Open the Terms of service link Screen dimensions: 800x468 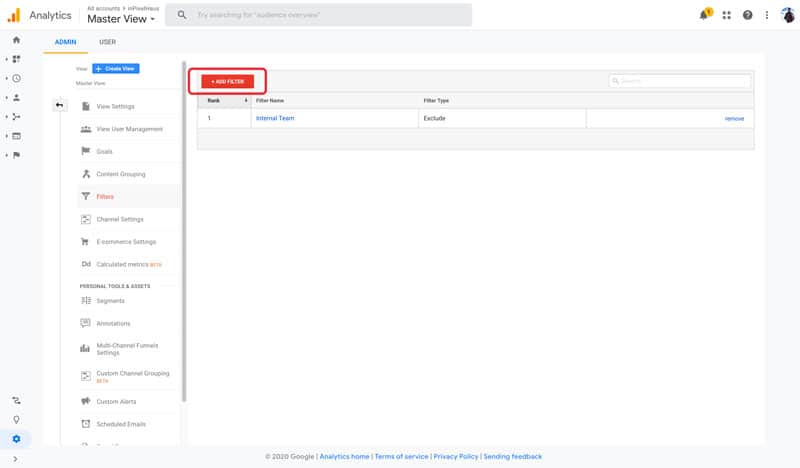(x=402, y=456)
